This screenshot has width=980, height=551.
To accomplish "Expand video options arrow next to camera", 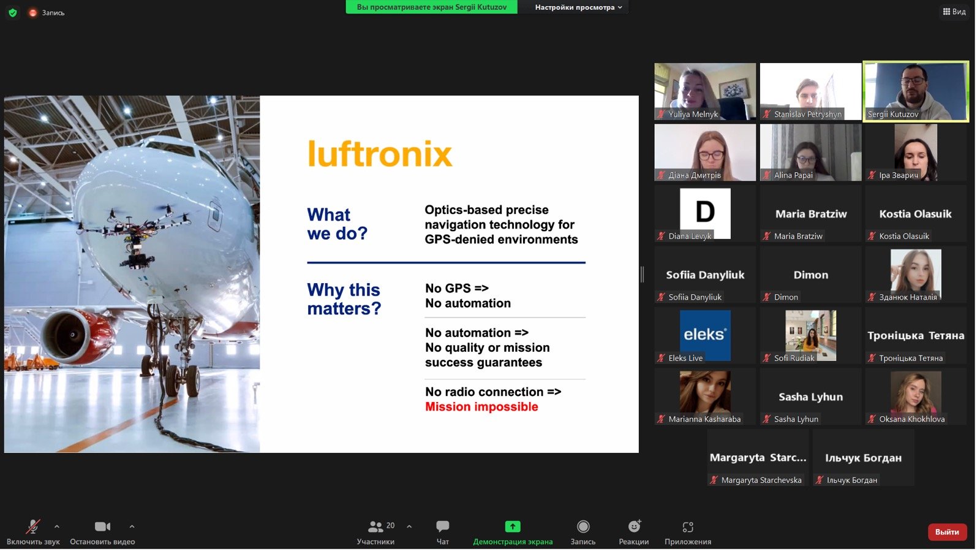I will (x=132, y=526).
